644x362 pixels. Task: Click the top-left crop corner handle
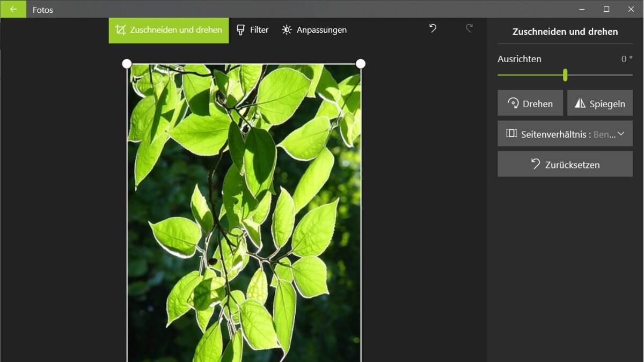127,64
